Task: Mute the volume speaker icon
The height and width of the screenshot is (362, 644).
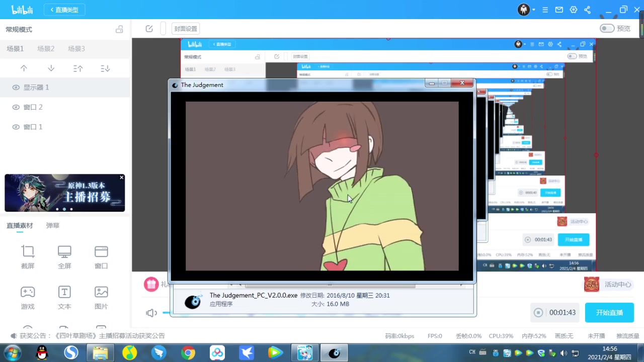Action: point(151,313)
